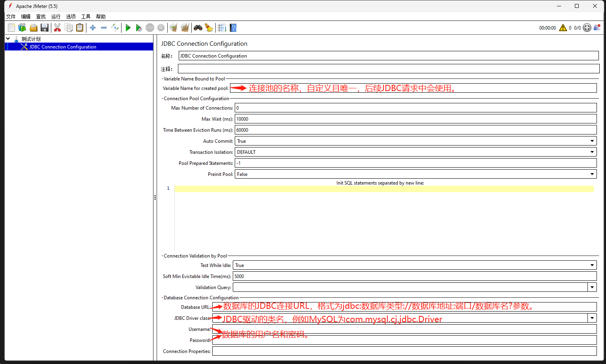Click the Username input field
Image resolution: width=606 pixels, height=364 pixels.
[404, 329]
